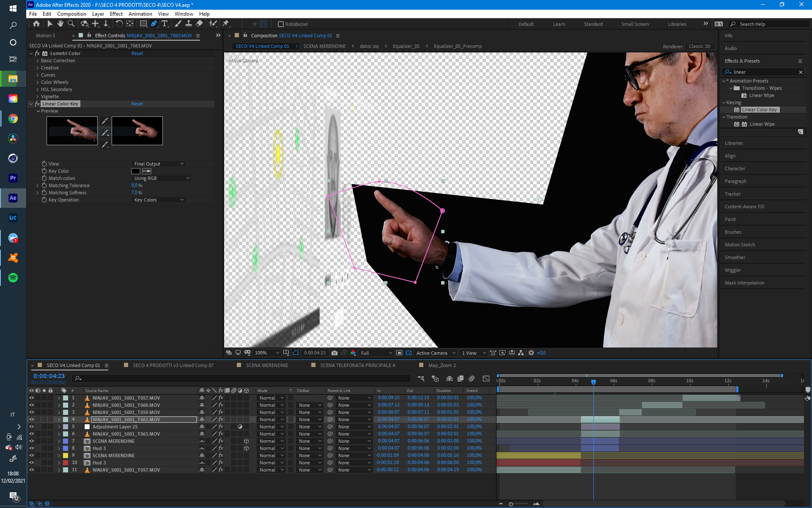Select the Selection arrow tool
Image resolution: width=812 pixels, height=508 pixels.
pyautogui.click(x=50, y=24)
